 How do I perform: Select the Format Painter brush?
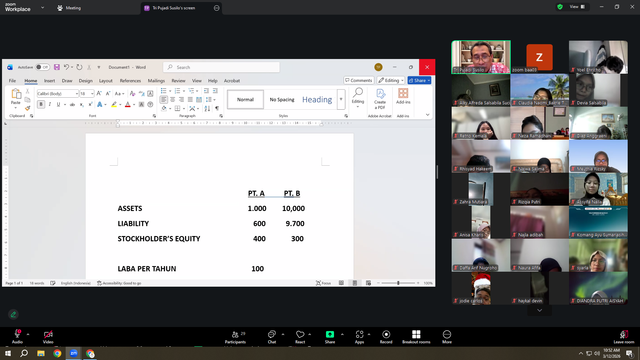(27, 108)
